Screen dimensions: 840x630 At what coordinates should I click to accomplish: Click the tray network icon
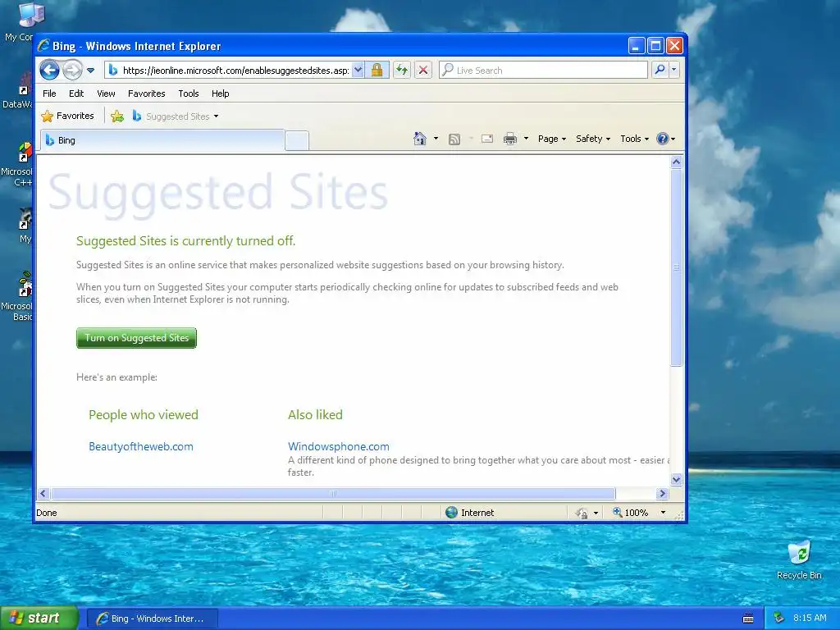click(x=779, y=619)
